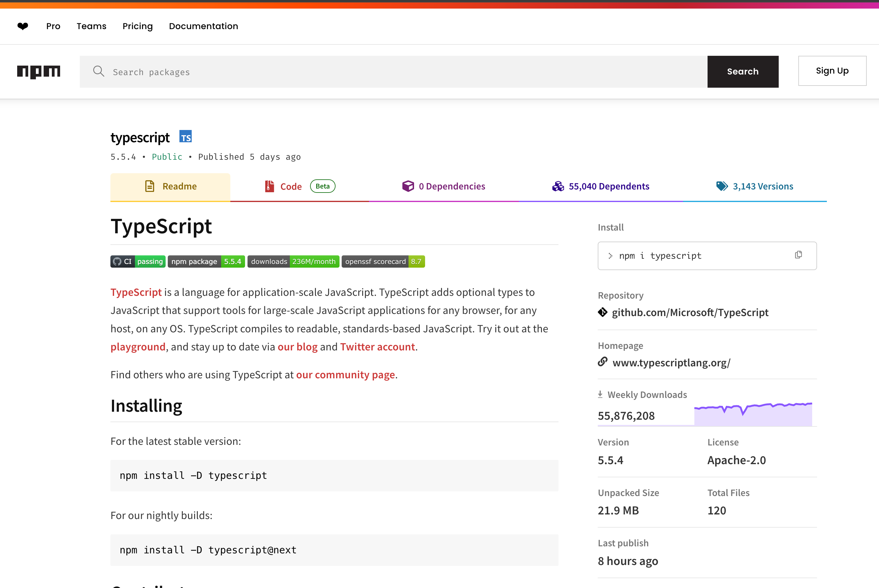Click the downloads 236M/month badge
The height and width of the screenshot is (588, 879).
coord(294,262)
